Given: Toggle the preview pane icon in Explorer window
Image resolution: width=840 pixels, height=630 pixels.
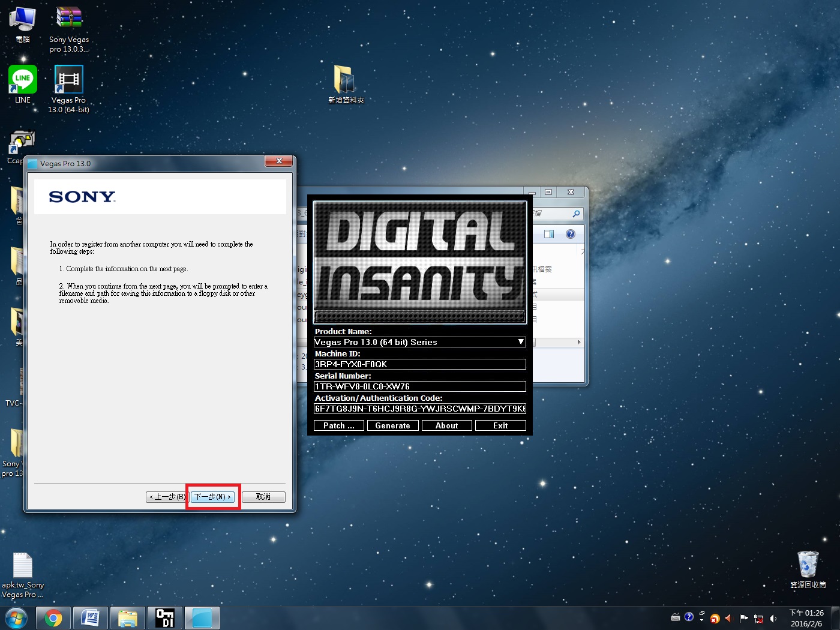Looking at the screenshot, I should (x=548, y=234).
